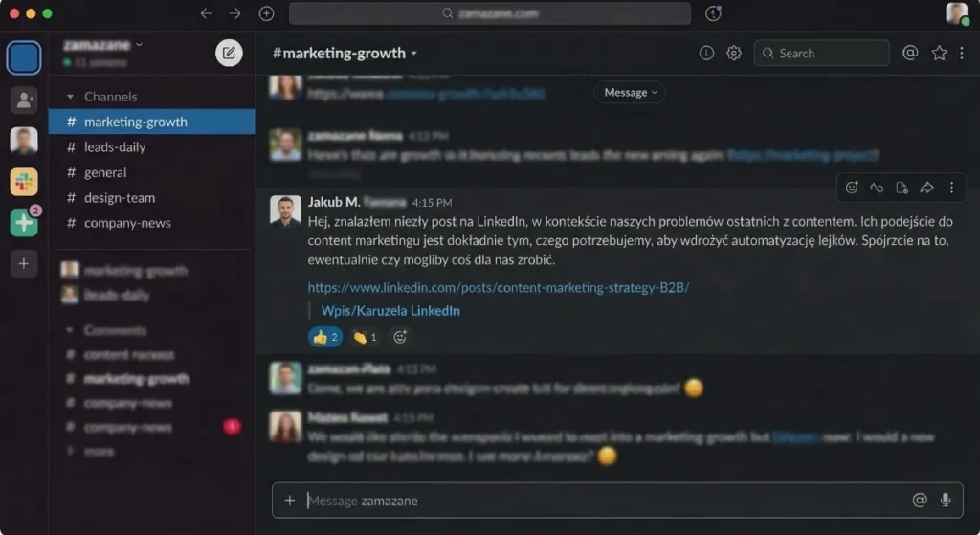The height and width of the screenshot is (535, 980).
Task: Click Jakub M.'s sender name
Action: [334, 202]
